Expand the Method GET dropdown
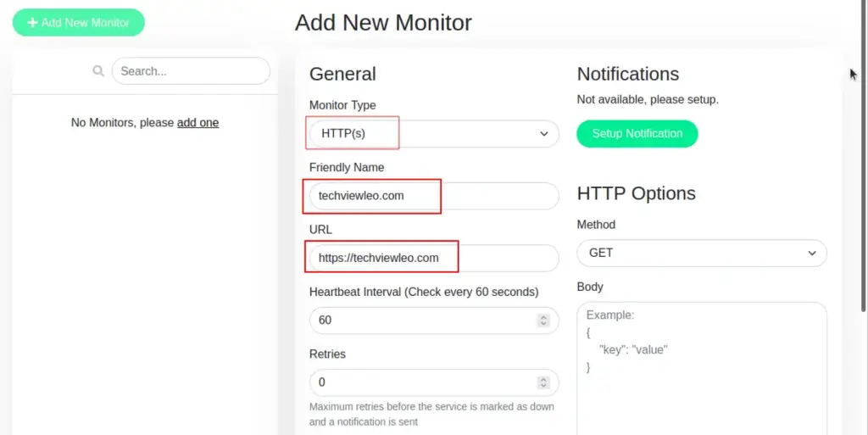The height and width of the screenshot is (435, 868). [x=701, y=253]
